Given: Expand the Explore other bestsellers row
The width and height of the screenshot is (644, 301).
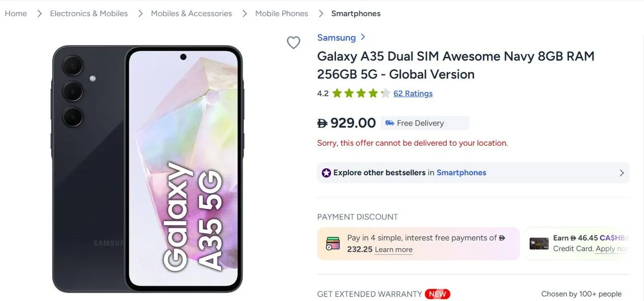Looking at the screenshot, I should [622, 172].
